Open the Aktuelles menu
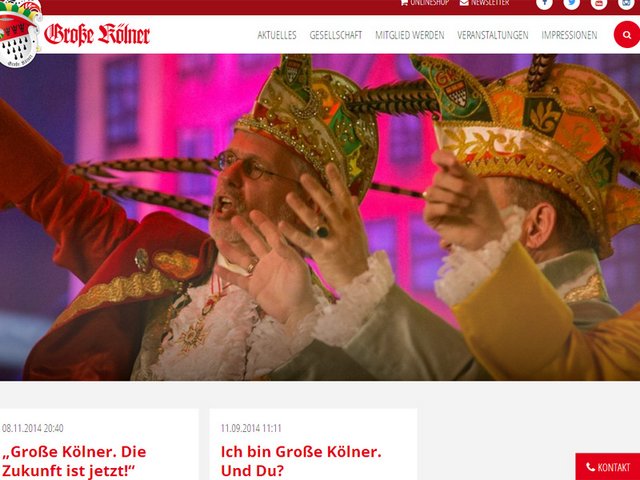Screen dimensions: 640x480 (277, 35)
